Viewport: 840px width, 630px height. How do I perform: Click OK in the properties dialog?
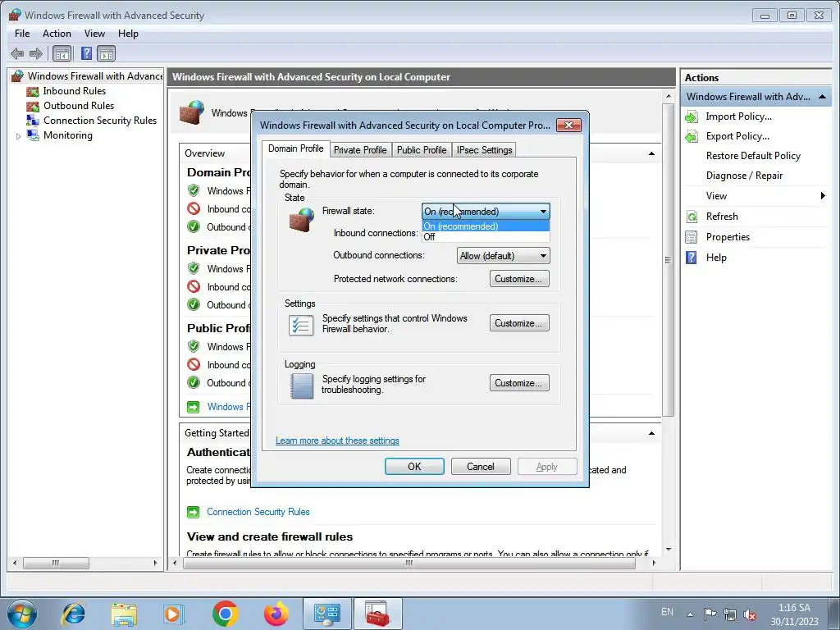pyautogui.click(x=414, y=467)
